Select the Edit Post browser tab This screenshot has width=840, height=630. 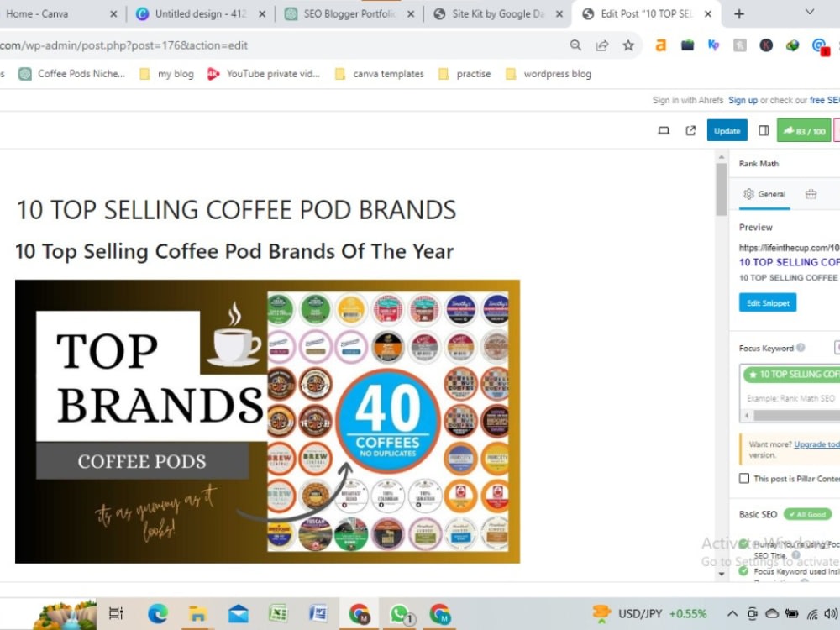[x=645, y=14]
